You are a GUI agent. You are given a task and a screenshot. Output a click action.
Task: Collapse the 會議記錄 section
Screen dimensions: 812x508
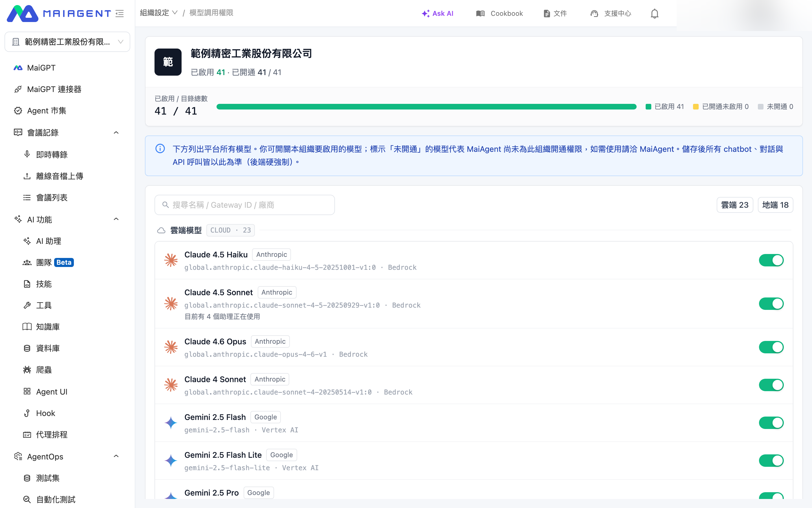tap(116, 133)
